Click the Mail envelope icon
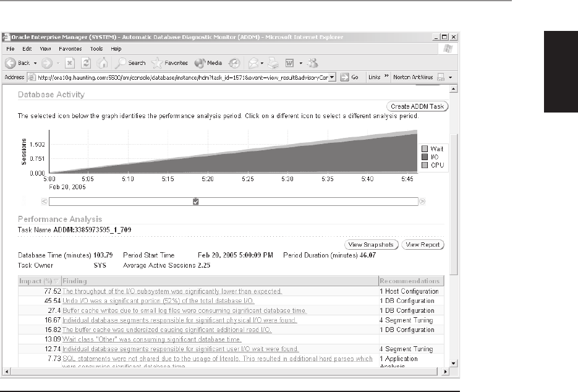Screen dimensions: 578x392 pyautogui.click(x=253, y=63)
